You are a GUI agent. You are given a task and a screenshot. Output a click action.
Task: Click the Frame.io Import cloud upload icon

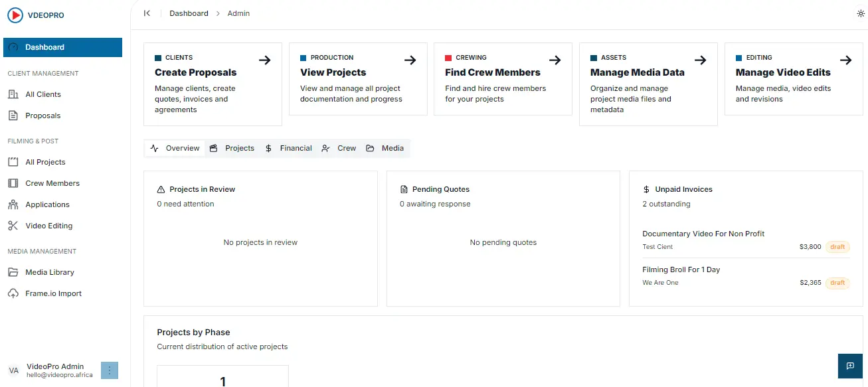click(13, 293)
